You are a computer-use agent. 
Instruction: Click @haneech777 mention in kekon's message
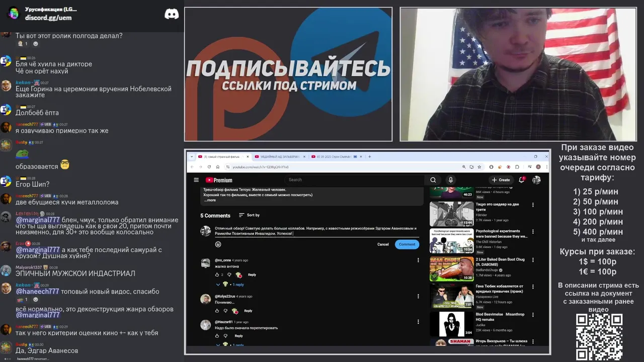37,292
